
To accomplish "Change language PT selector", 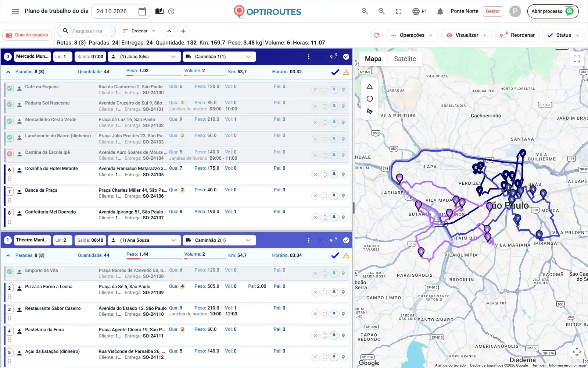I will tap(420, 11).
